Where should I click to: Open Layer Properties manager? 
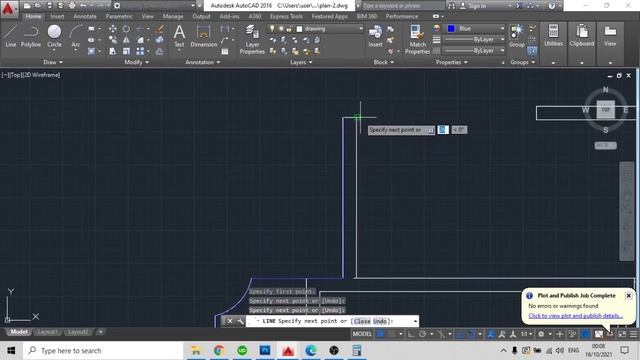click(252, 39)
